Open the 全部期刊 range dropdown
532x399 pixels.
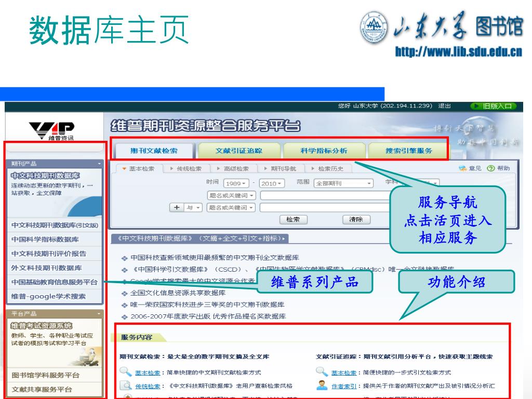tap(343, 183)
